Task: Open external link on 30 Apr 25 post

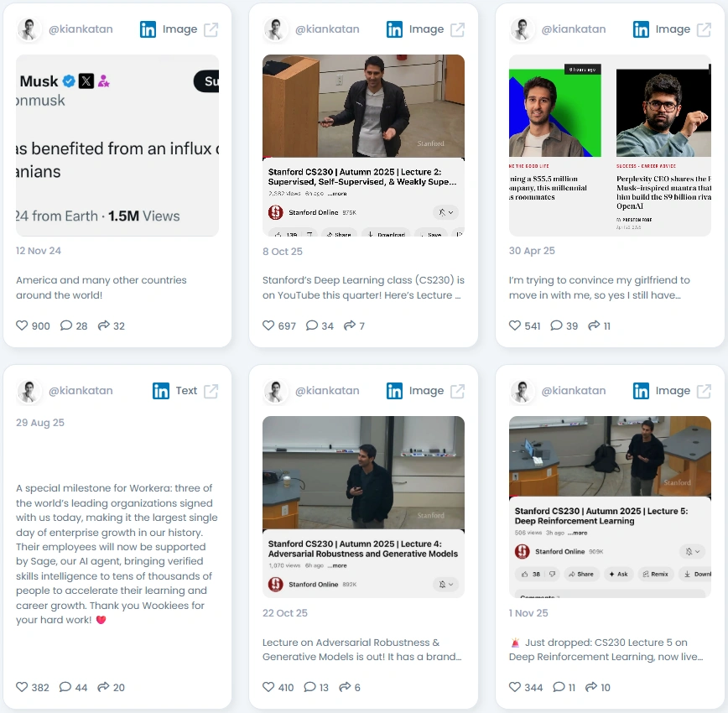Action: pyautogui.click(x=704, y=29)
